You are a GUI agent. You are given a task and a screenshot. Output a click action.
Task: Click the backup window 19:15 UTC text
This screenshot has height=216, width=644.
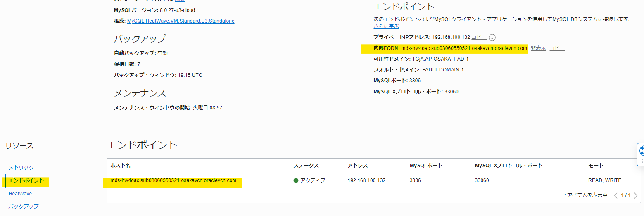coord(190,75)
